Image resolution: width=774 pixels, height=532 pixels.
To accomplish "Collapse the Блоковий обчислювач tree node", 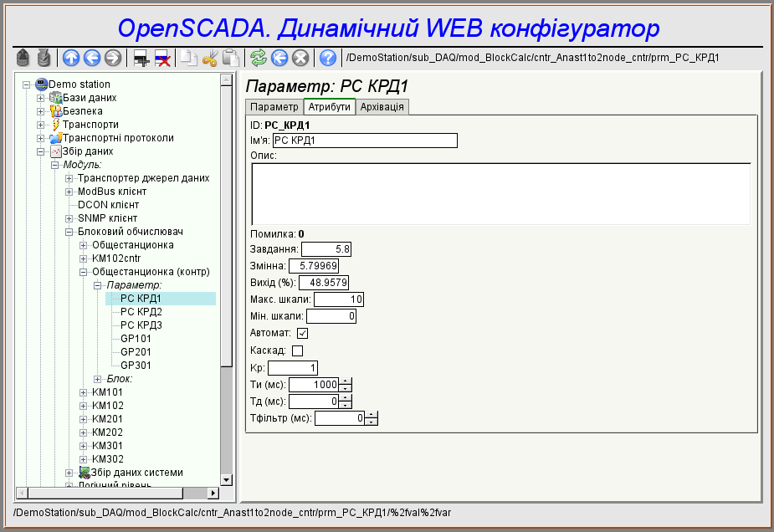I will 69,232.
